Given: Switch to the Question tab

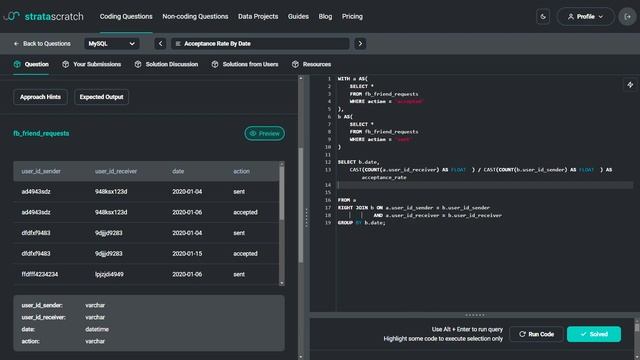Looking at the screenshot, I should (31, 64).
